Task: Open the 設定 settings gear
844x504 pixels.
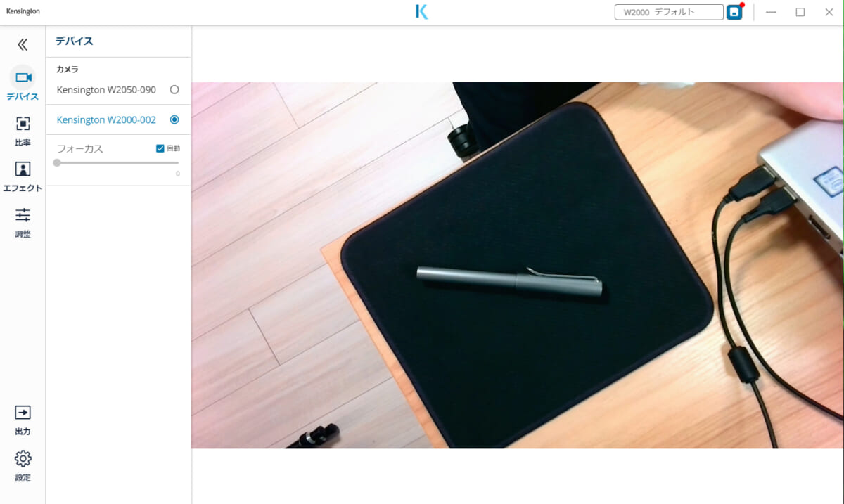Action: 23,459
